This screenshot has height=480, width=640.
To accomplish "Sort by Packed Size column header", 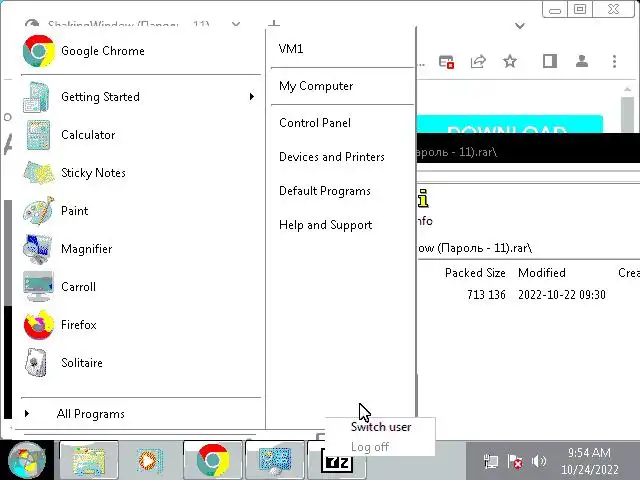I will coord(475,273).
